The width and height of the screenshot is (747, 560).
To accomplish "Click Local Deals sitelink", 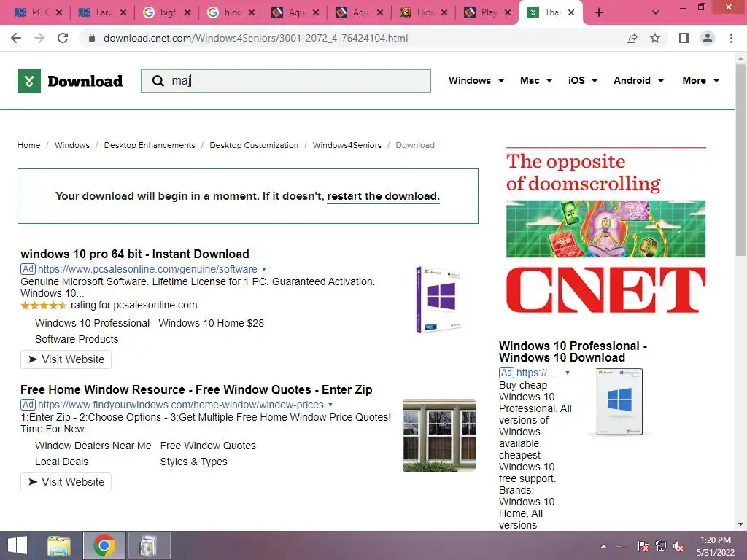I will pos(61,462).
